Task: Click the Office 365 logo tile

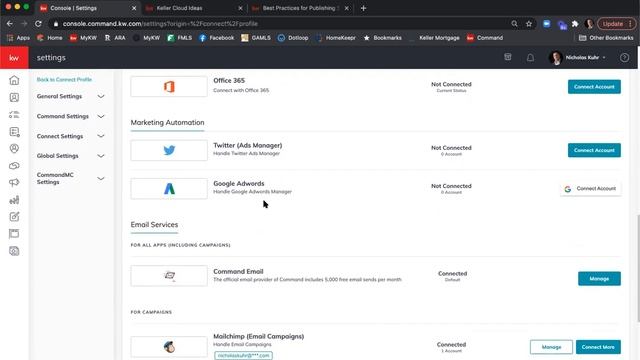Action: point(169,87)
